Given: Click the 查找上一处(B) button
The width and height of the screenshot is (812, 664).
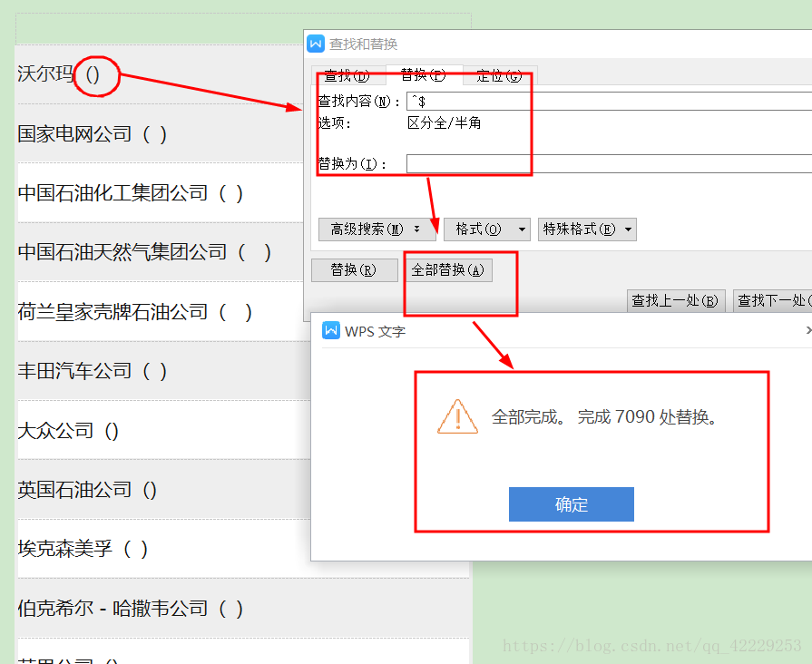Looking at the screenshot, I should tap(676, 300).
